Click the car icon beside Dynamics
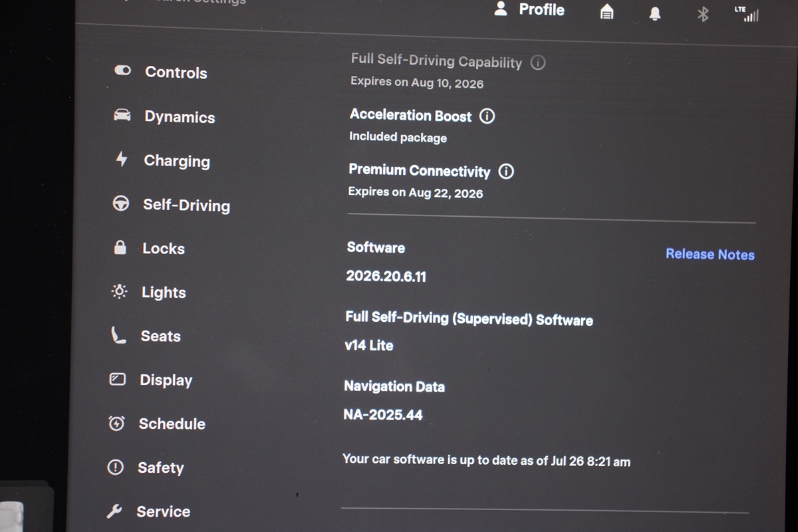This screenshot has height=532, width=798. (122, 115)
